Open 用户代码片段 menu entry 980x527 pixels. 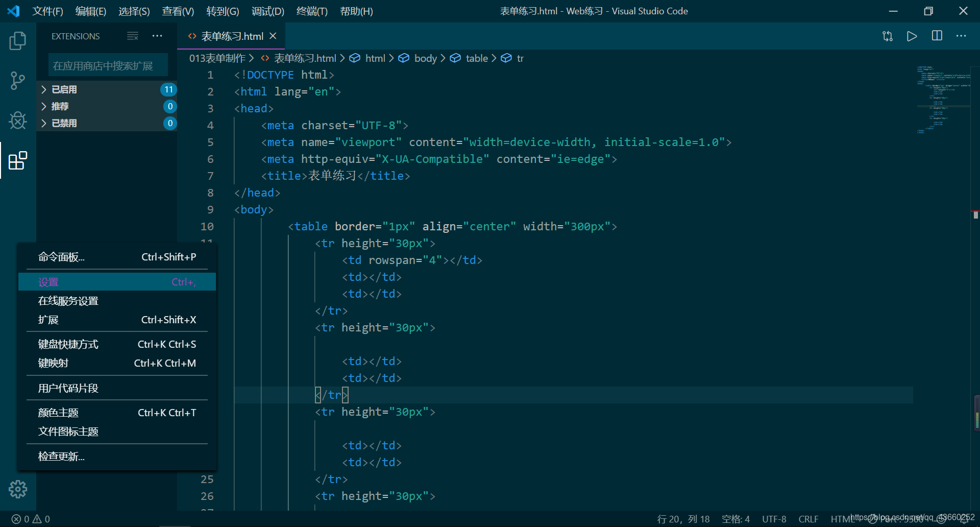coord(117,388)
